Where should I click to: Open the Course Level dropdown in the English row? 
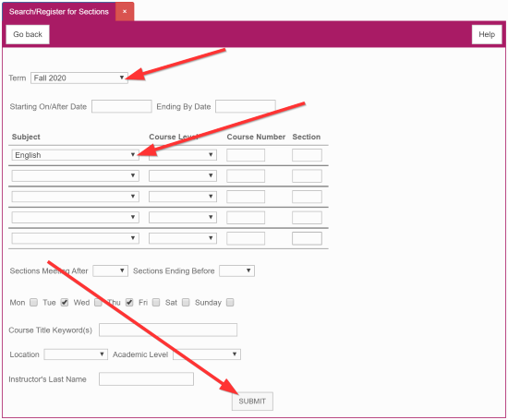183,155
